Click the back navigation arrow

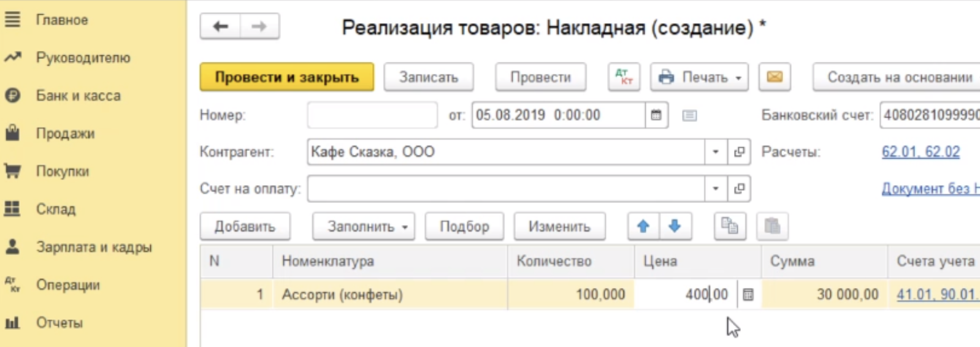pyautogui.click(x=220, y=26)
